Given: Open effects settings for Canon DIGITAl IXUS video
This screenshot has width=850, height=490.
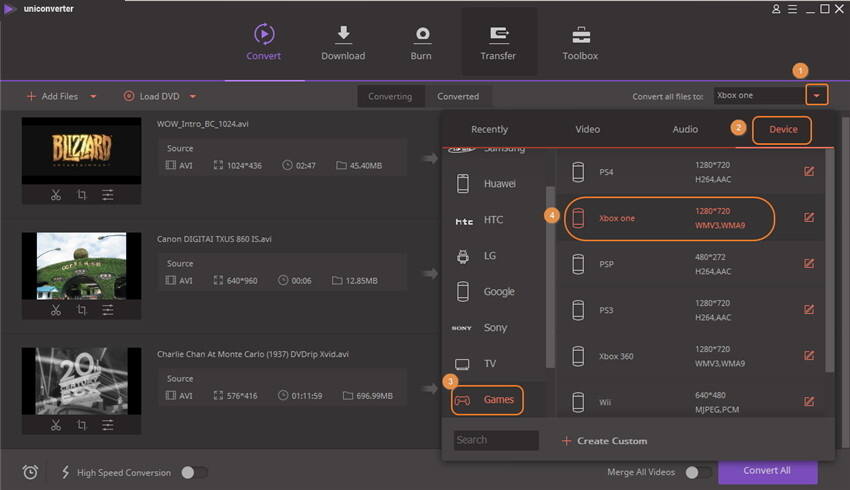Looking at the screenshot, I should (108, 310).
